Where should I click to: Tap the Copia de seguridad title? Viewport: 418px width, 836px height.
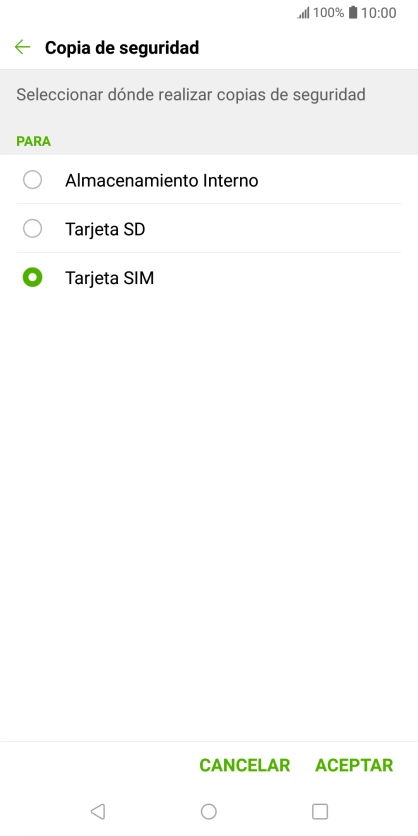122,47
